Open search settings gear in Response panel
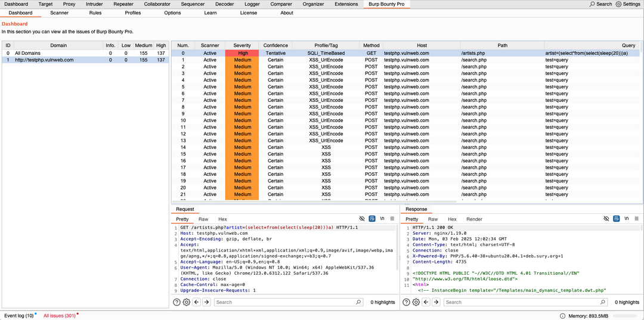644x320 pixels. pyautogui.click(x=414, y=302)
